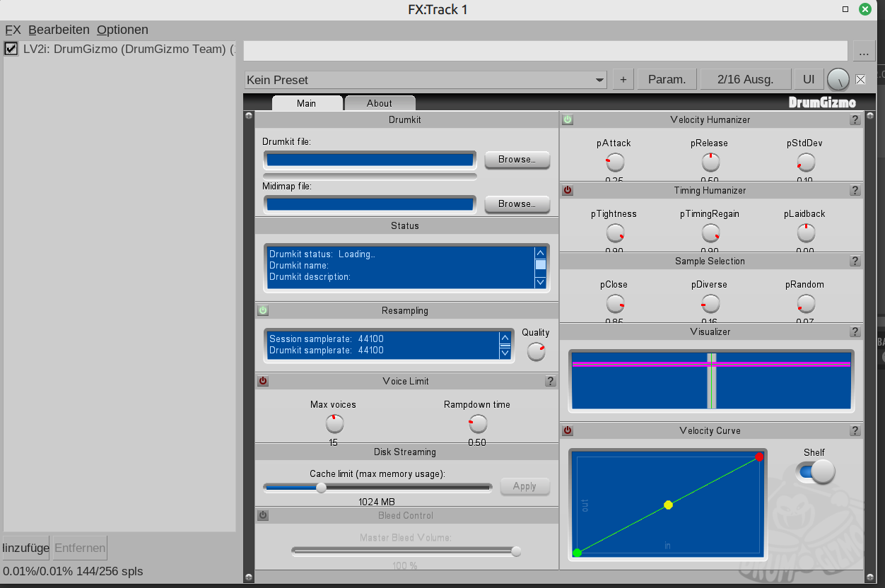Click the Resampling box scroll down arrow
This screenshot has width=885, height=588.
pos(505,353)
